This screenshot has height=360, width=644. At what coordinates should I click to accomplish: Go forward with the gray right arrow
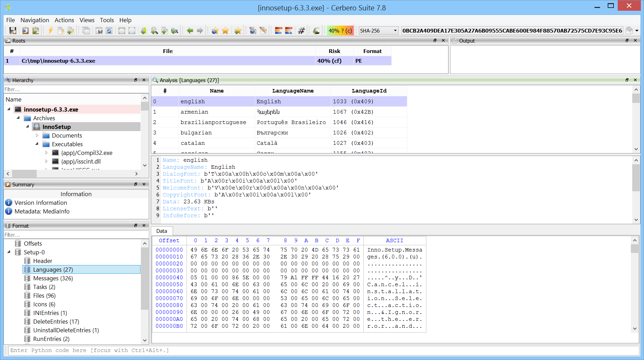tap(200, 30)
